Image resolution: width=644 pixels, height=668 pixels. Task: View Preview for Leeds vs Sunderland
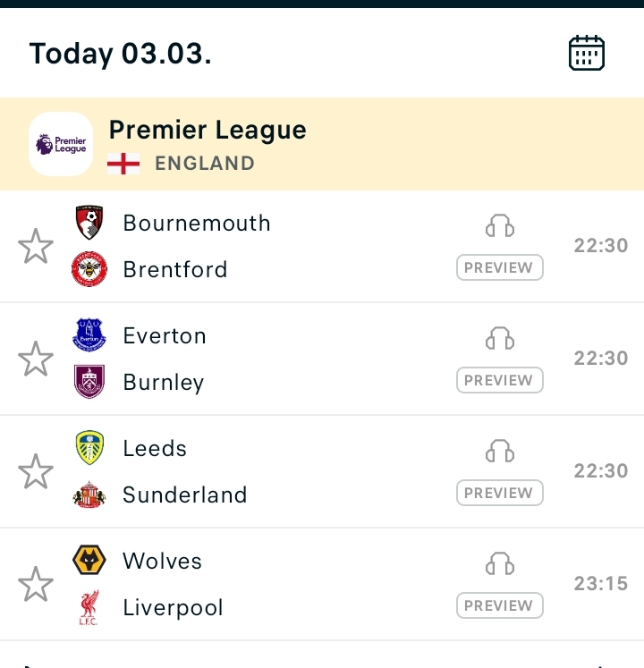[499, 493]
